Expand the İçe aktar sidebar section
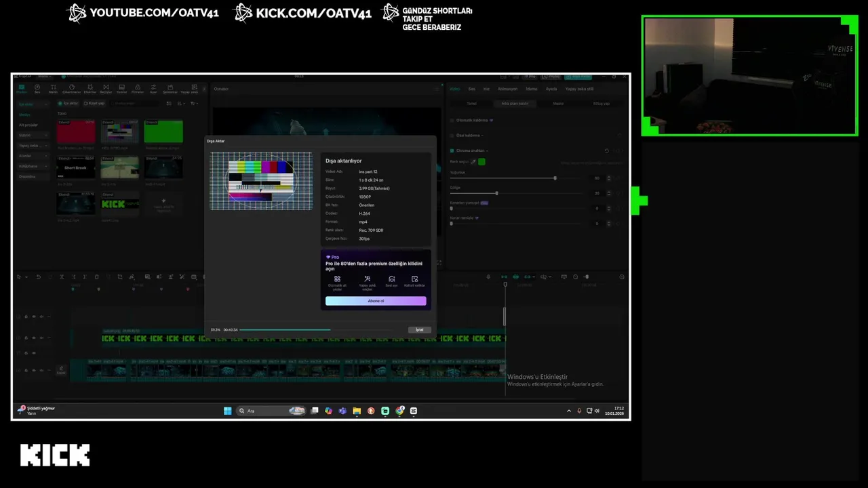Screen dimensions: 868x488 coord(33,104)
